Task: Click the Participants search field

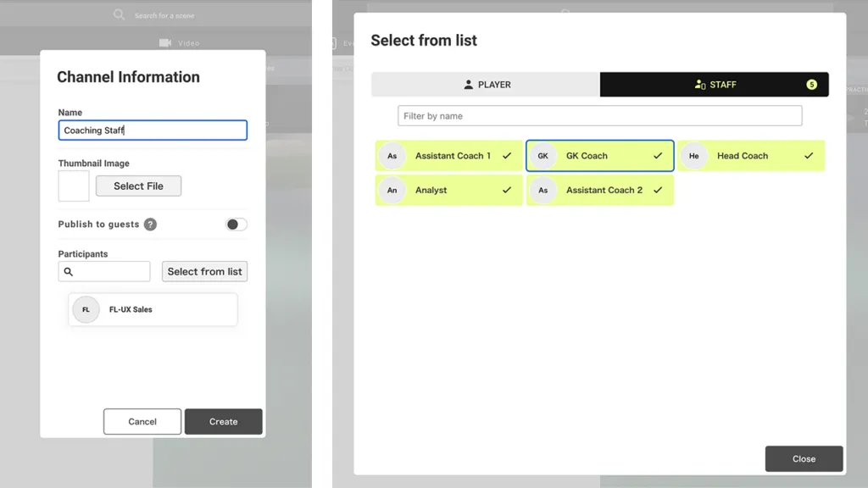Action: click(104, 272)
